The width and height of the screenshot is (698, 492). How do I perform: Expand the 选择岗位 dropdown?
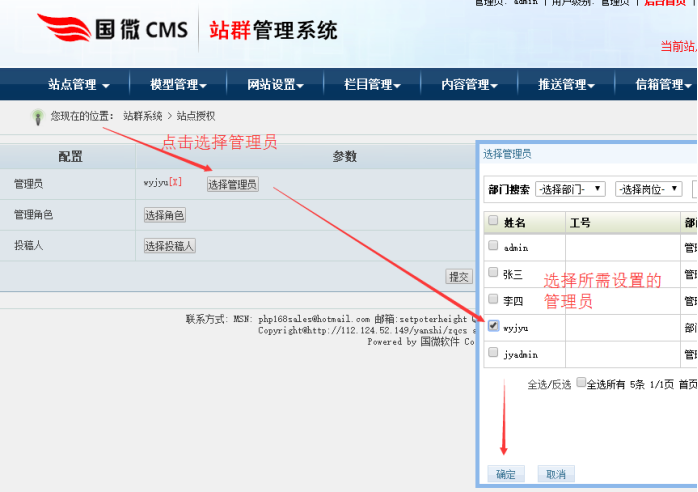click(648, 189)
